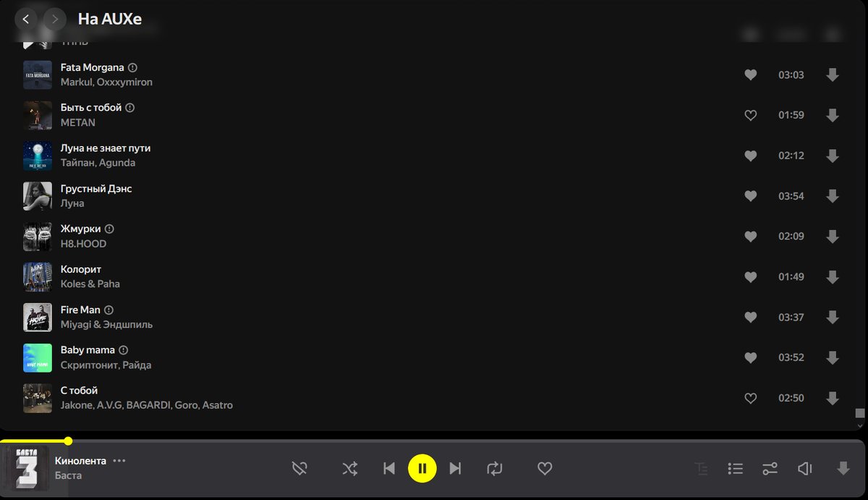Like the playing track Кинолента

click(x=545, y=469)
